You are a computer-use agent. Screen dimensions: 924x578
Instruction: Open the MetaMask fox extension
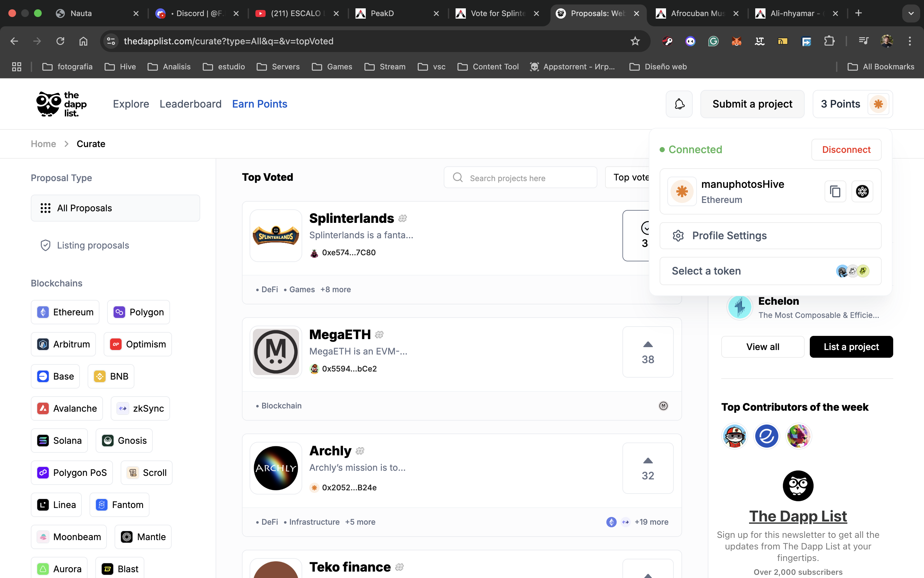tap(737, 41)
